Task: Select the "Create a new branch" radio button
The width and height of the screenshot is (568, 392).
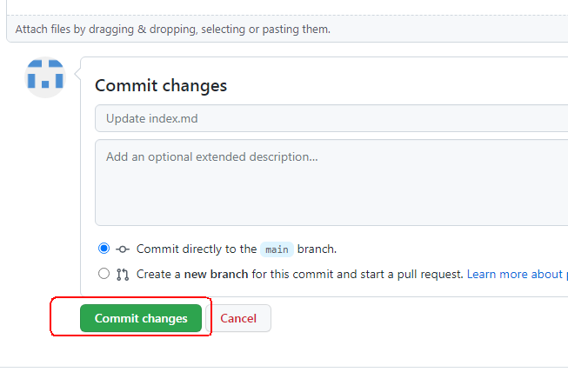Action: [x=104, y=274]
